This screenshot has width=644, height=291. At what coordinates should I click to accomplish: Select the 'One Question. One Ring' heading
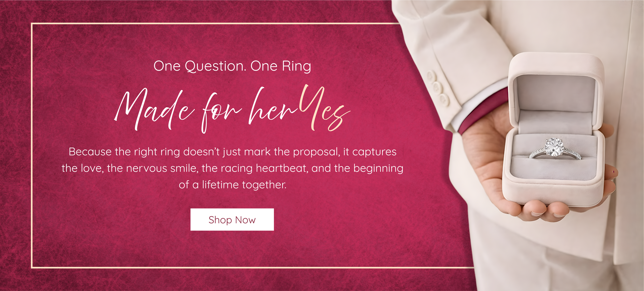coord(232,66)
